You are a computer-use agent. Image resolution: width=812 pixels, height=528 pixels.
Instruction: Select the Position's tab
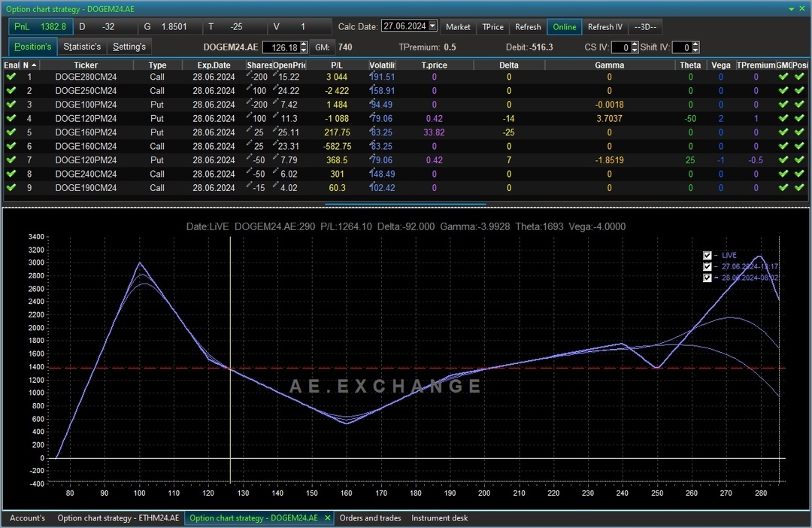coord(32,47)
